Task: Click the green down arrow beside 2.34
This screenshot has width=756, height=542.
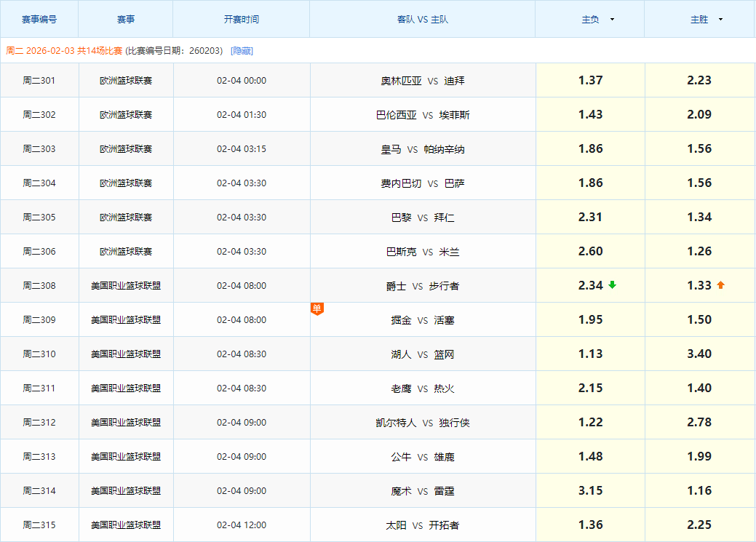Action: pyautogui.click(x=613, y=285)
